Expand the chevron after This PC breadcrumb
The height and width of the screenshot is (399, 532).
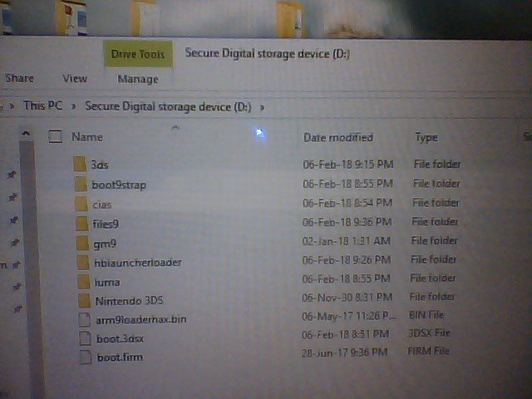[73, 106]
